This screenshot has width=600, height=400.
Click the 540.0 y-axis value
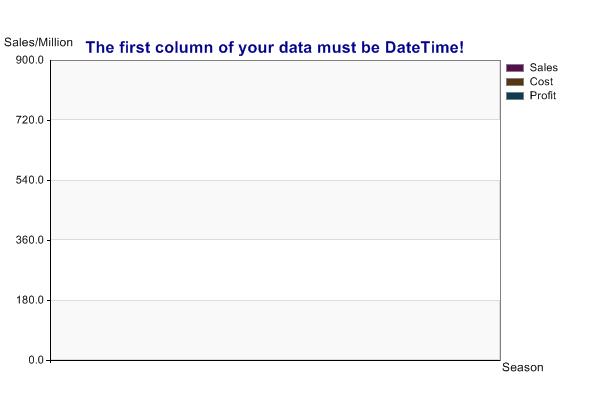click(x=30, y=180)
